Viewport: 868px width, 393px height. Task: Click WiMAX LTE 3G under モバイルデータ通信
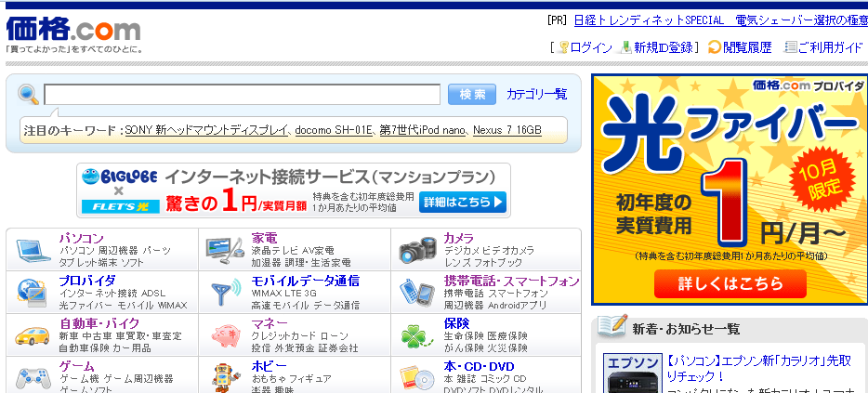tap(284, 294)
